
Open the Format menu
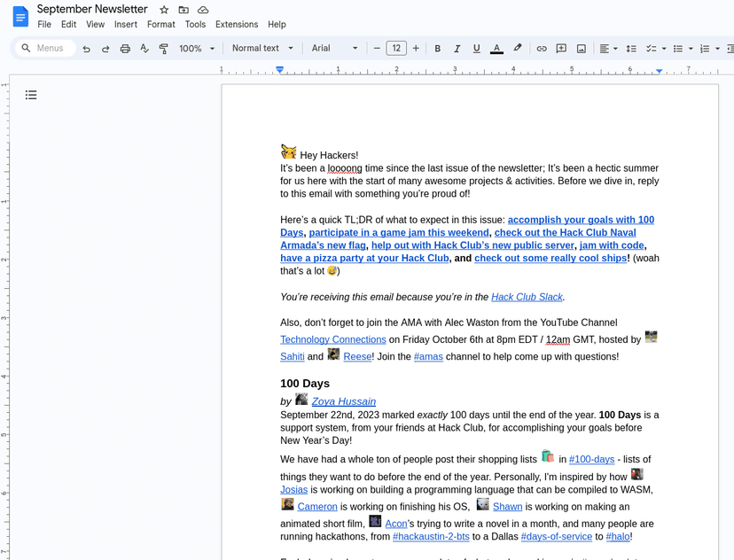(160, 25)
